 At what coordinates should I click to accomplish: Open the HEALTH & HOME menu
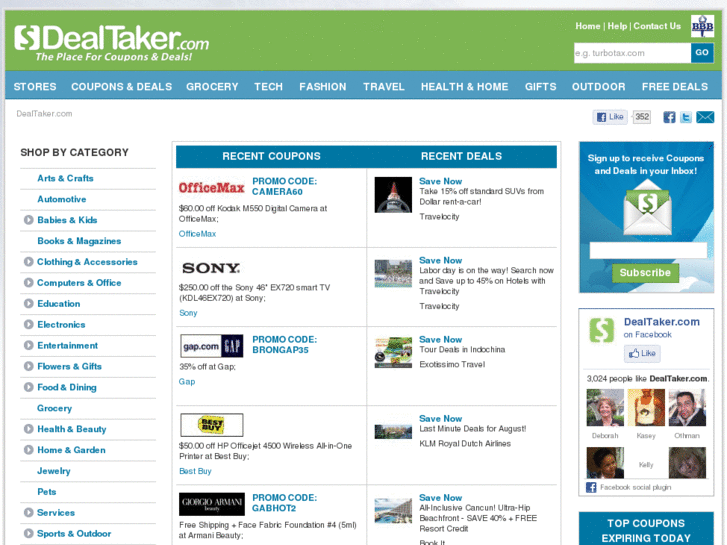[465, 87]
